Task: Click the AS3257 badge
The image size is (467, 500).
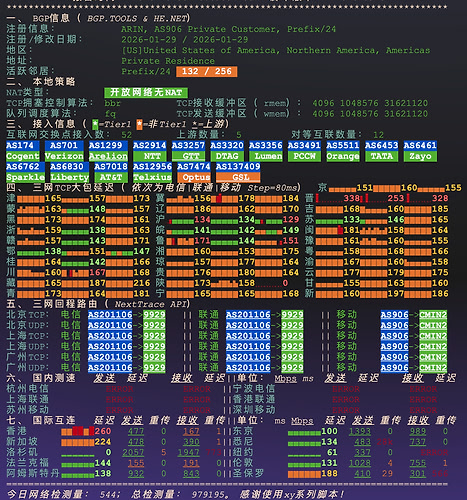Action: 188,145
